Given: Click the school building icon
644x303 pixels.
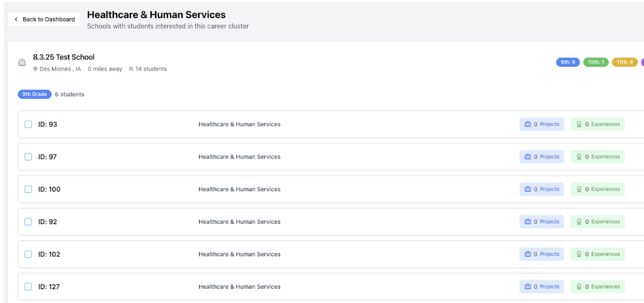Looking at the screenshot, I should [22, 63].
